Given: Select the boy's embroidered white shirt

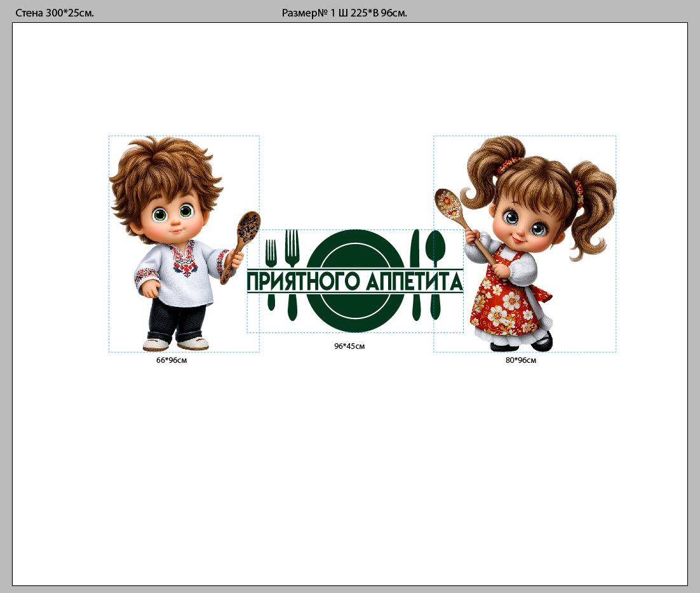Looking at the screenshot, I should [178, 273].
